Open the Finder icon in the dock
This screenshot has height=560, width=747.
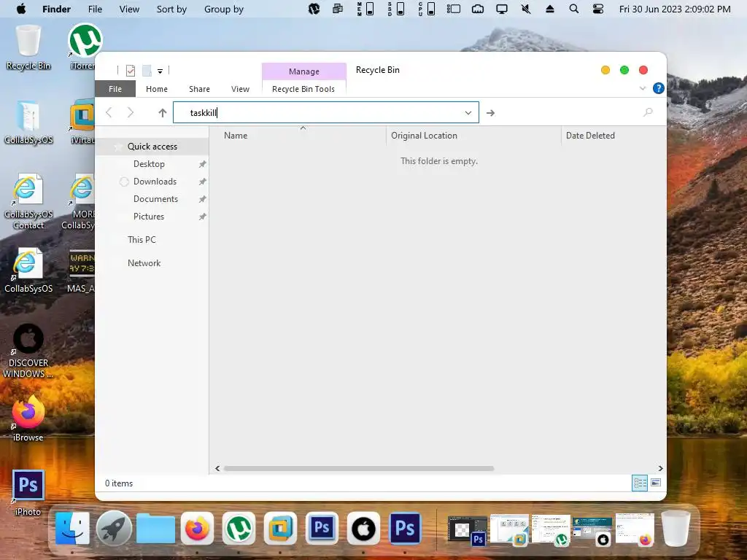(72, 528)
